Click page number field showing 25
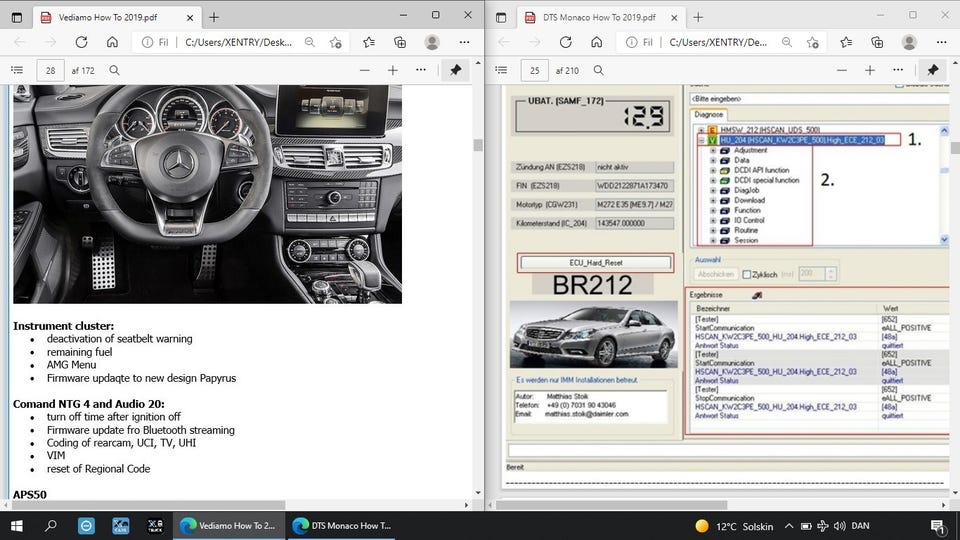 [535, 70]
